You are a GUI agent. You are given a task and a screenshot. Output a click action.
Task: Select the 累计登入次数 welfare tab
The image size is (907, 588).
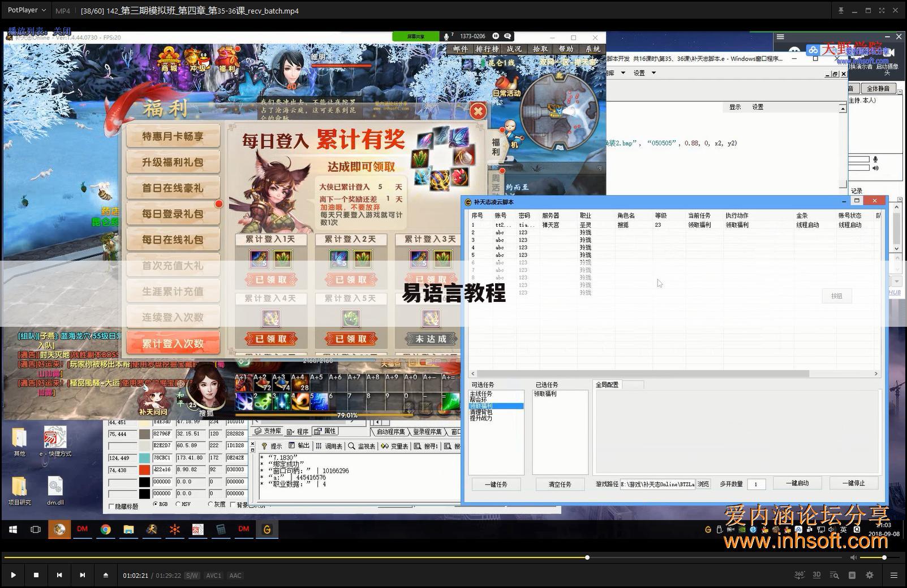(x=173, y=343)
